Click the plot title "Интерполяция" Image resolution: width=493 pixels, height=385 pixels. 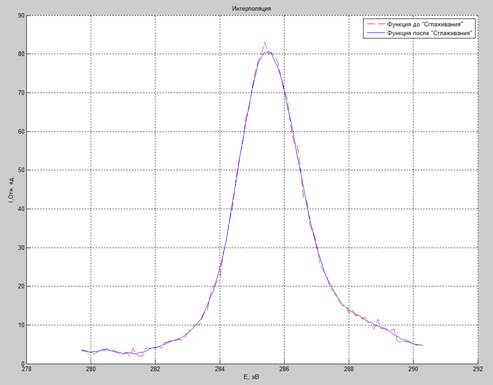click(x=251, y=9)
